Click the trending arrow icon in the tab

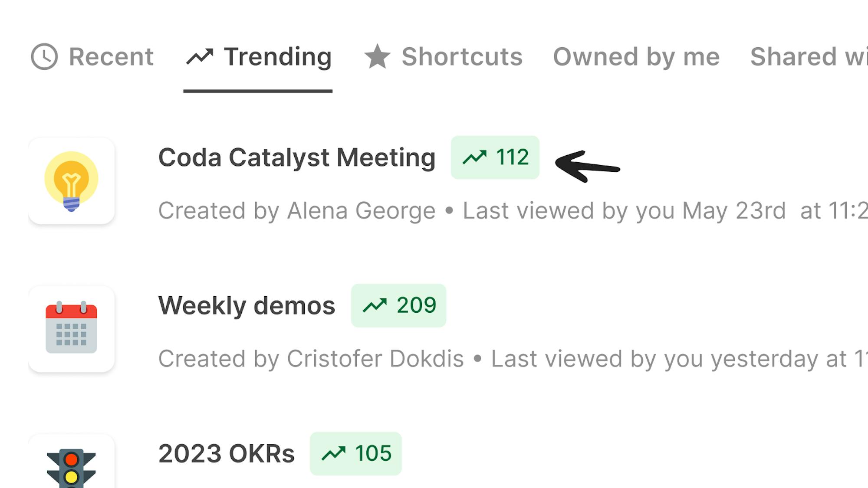click(x=200, y=56)
